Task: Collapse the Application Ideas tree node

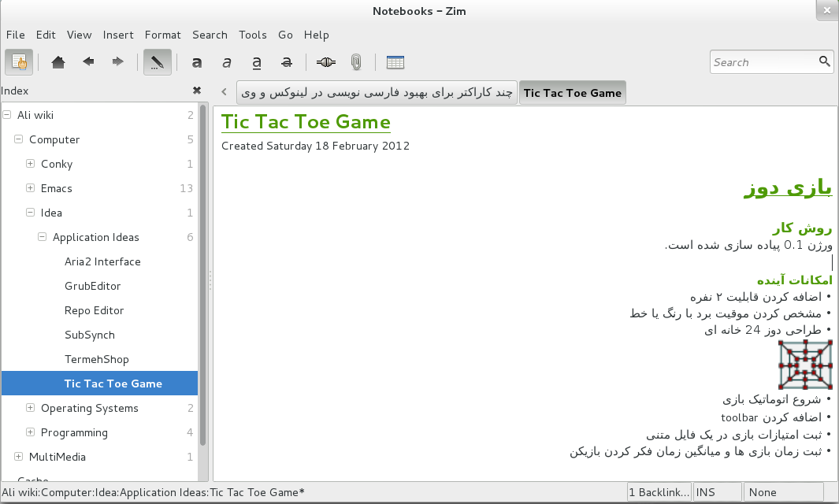Action: coord(43,237)
